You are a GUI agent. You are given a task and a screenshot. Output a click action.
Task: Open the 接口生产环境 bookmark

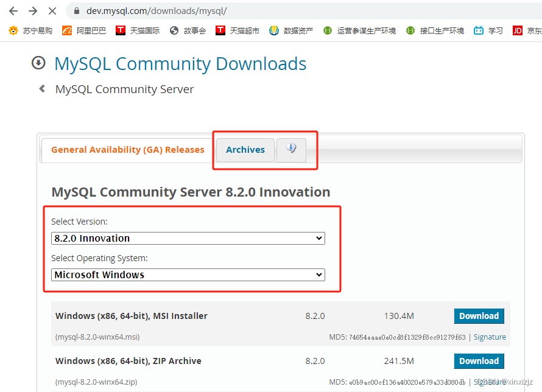tap(435, 30)
